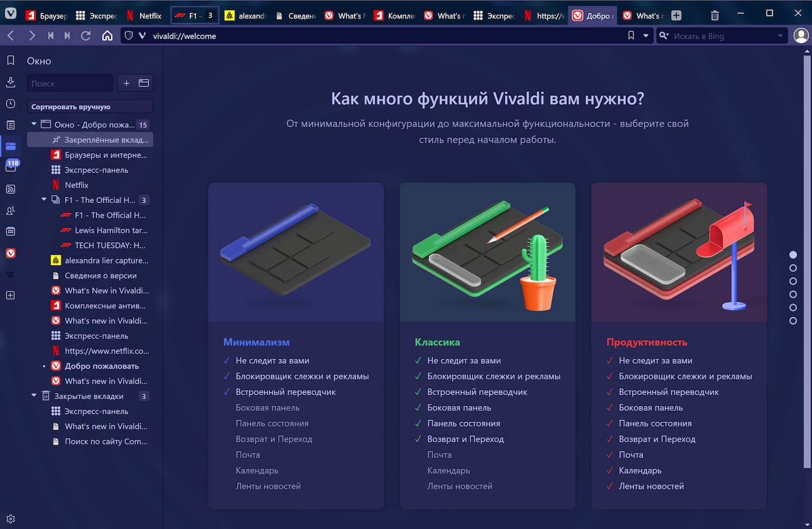
Task: Open the search field history dropdown
Action: click(x=780, y=36)
